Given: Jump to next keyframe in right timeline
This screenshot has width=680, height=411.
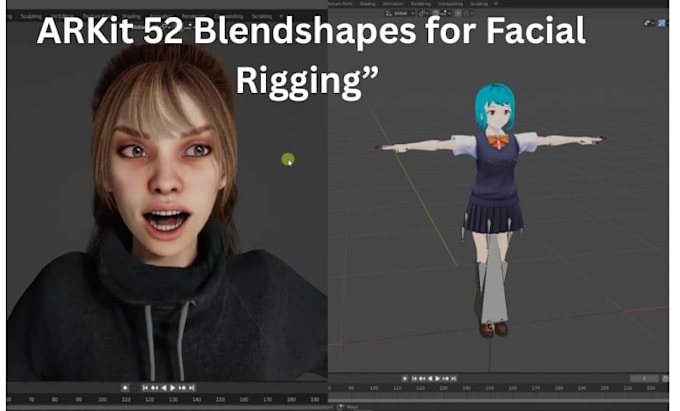Looking at the screenshot, I should pyautogui.click(x=446, y=378).
